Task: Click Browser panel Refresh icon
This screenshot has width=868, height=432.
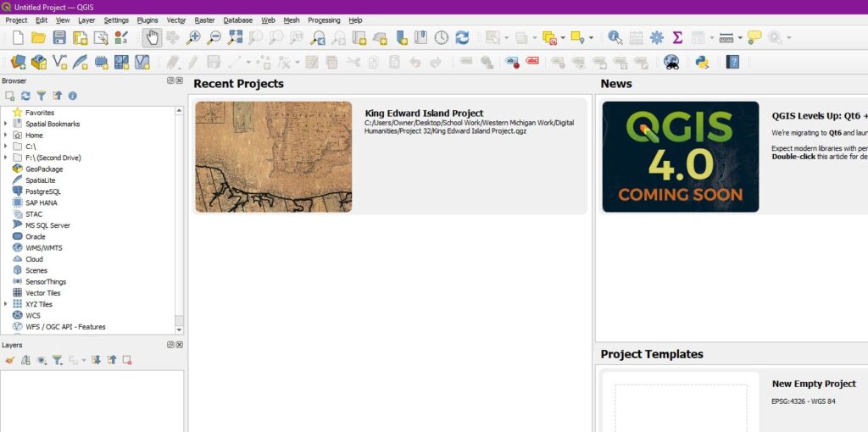Action: pos(25,96)
